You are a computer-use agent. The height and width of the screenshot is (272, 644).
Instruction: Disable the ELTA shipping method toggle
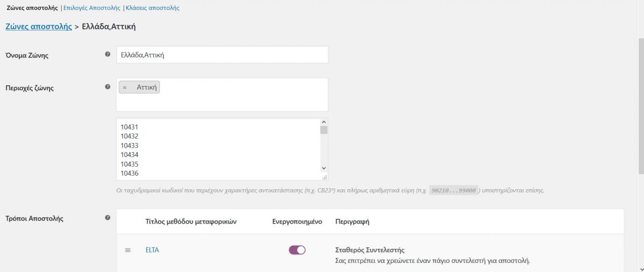(x=297, y=250)
